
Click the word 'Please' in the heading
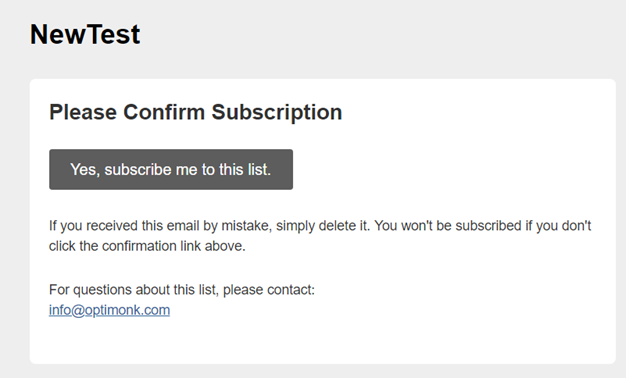point(83,112)
